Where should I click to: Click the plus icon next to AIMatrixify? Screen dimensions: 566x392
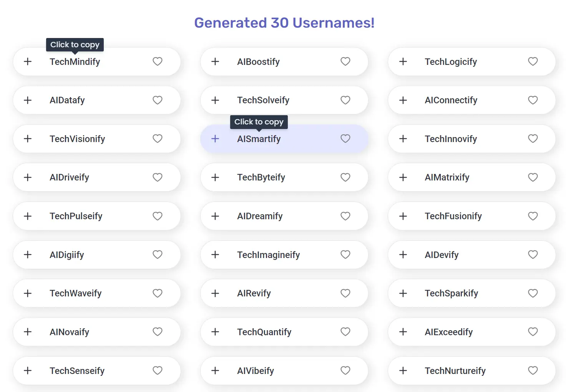(x=403, y=177)
